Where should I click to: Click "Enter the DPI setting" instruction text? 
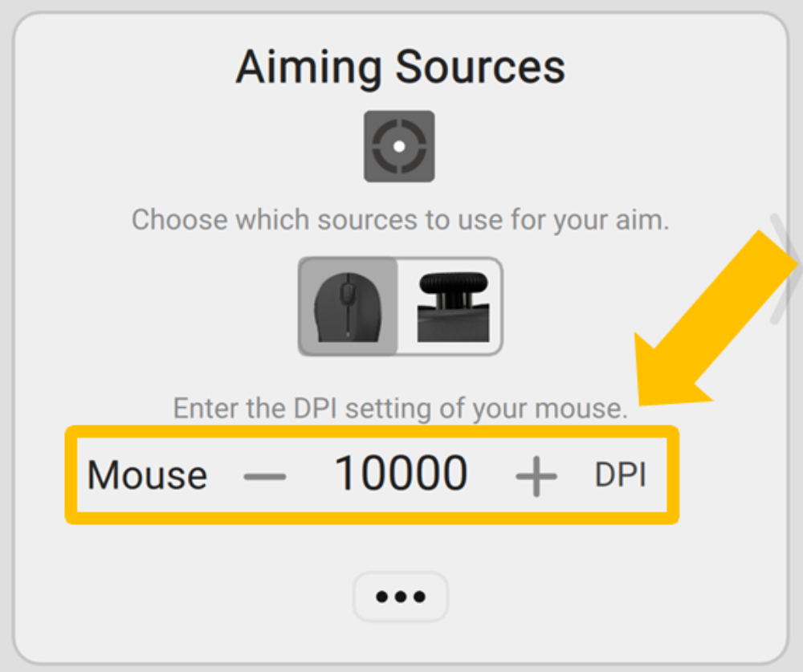(400, 409)
